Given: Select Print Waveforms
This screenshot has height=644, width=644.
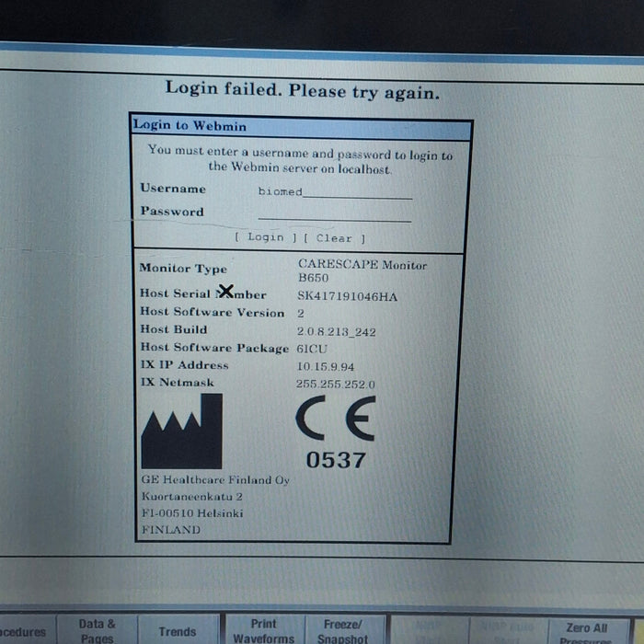Looking at the screenshot, I should click(263, 630).
